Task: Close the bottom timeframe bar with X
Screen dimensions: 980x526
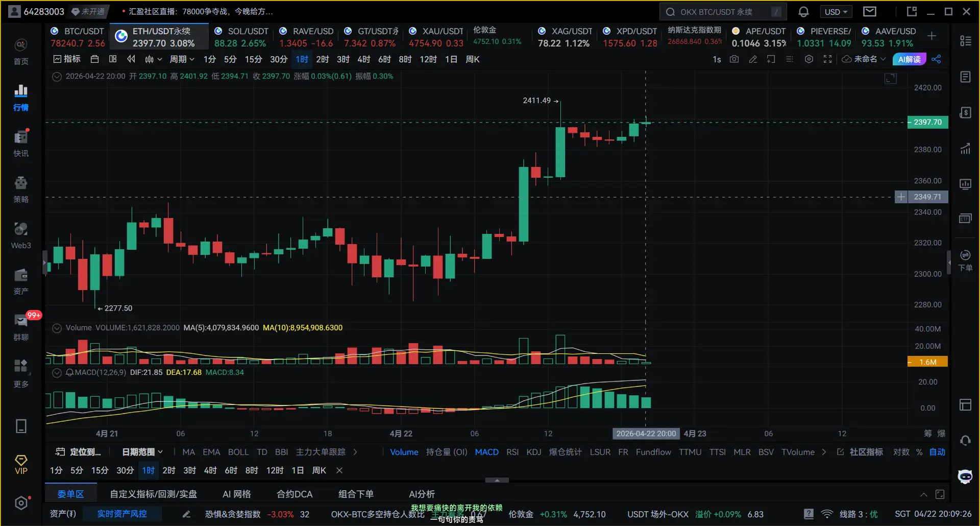Action: 339,470
